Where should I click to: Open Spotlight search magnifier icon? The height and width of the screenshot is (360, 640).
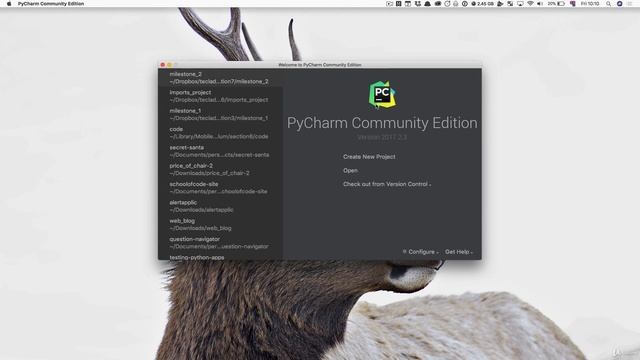click(x=608, y=4)
